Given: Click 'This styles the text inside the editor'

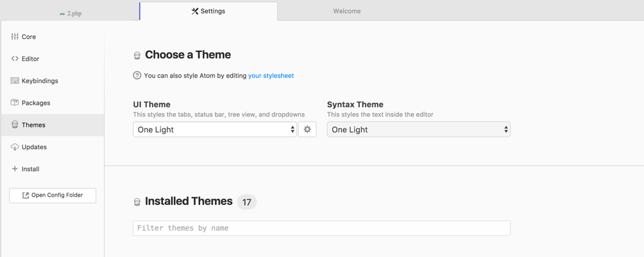Looking at the screenshot, I should point(380,114).
